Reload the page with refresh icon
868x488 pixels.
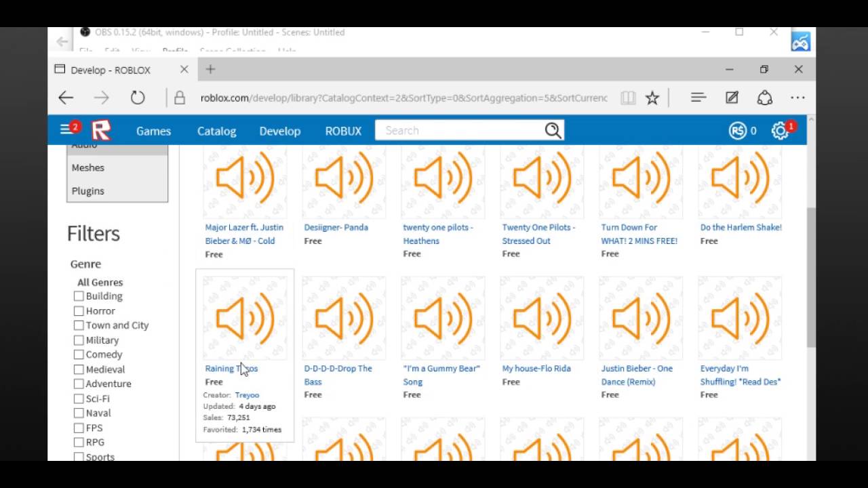(x=138, y=98)
